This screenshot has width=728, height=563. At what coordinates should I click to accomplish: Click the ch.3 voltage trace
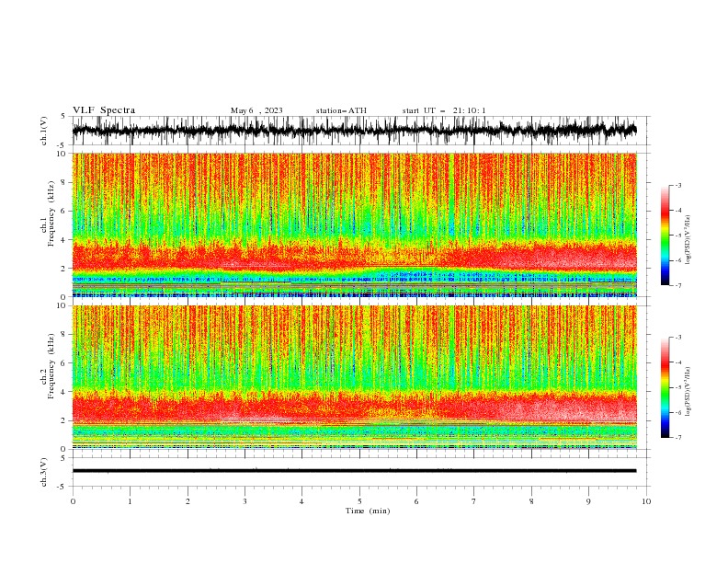tap(354, 471)
